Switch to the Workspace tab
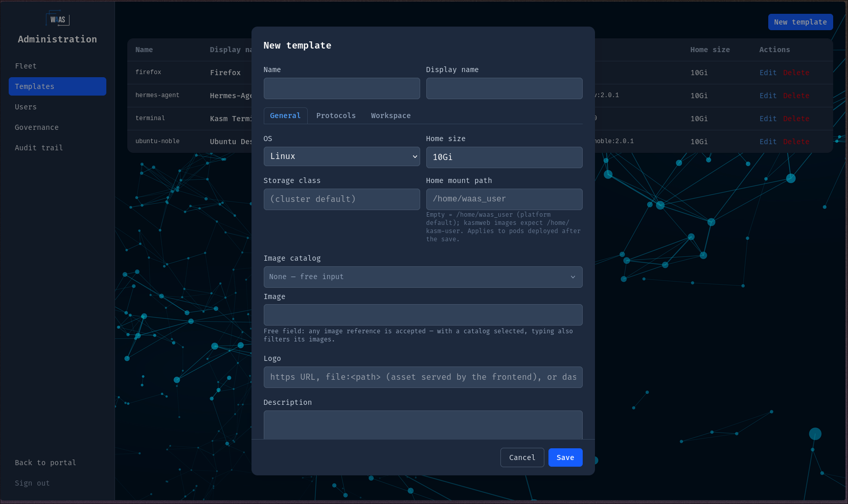The height and width of the screenshot is (504, 848). 391,116
